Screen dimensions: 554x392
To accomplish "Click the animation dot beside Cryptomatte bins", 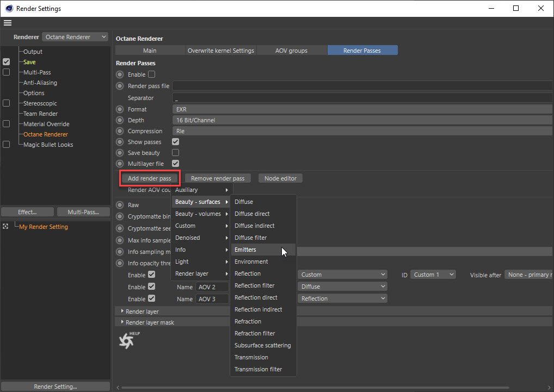I will [120, 216].
